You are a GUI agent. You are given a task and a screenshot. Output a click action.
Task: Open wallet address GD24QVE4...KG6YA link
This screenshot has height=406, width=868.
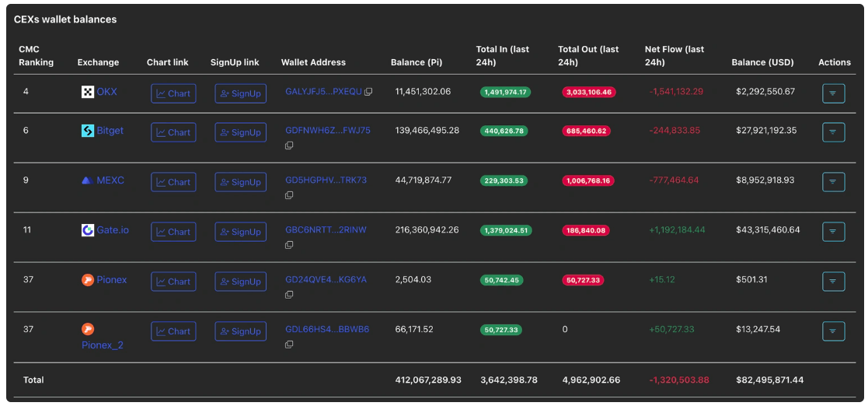(x=326, y=280)
